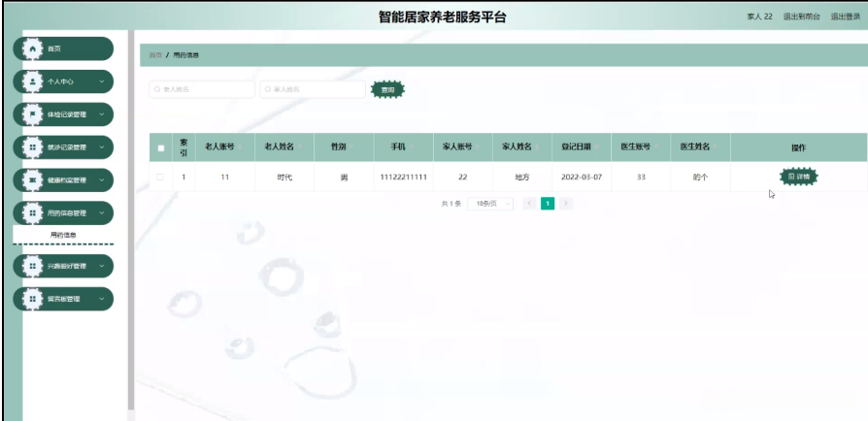Click the 用药信息管理 grid icon

pos(33,213)
